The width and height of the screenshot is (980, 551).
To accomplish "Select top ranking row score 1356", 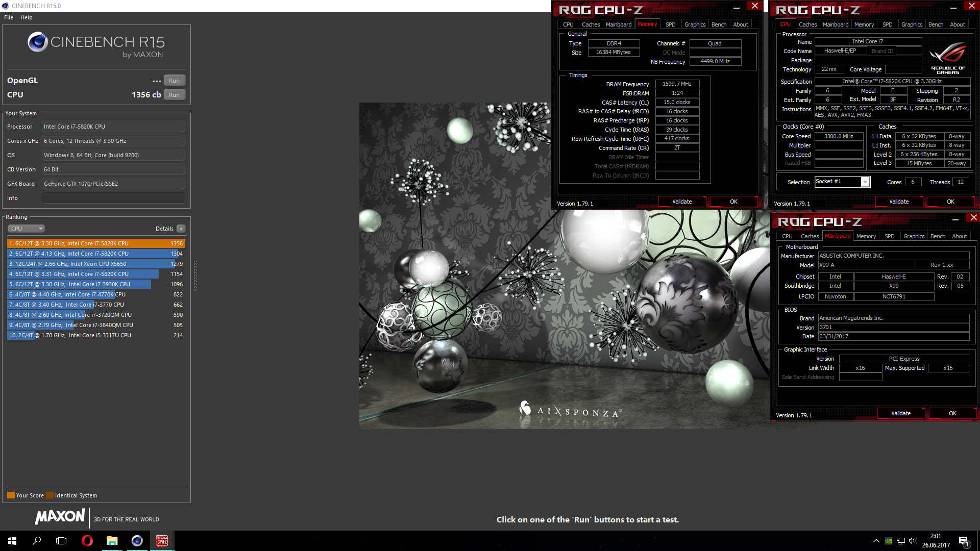I will coord(96,243).
